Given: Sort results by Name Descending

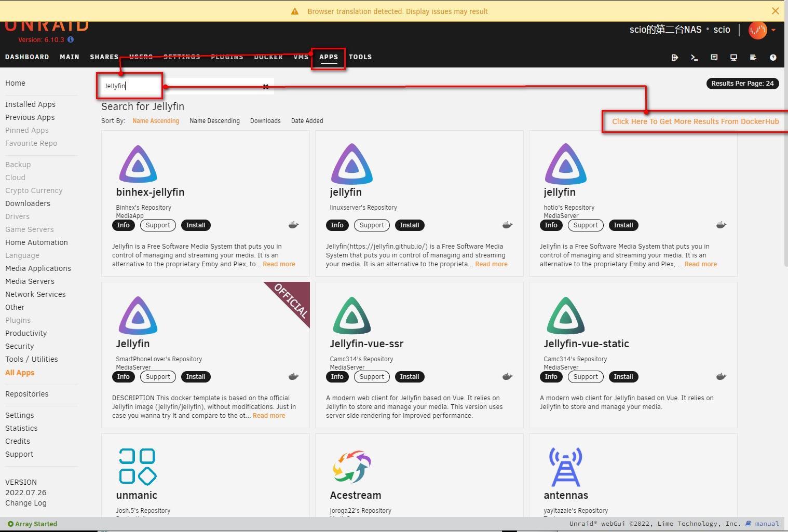Looking at the screenshot, I should tap(215, 121).
